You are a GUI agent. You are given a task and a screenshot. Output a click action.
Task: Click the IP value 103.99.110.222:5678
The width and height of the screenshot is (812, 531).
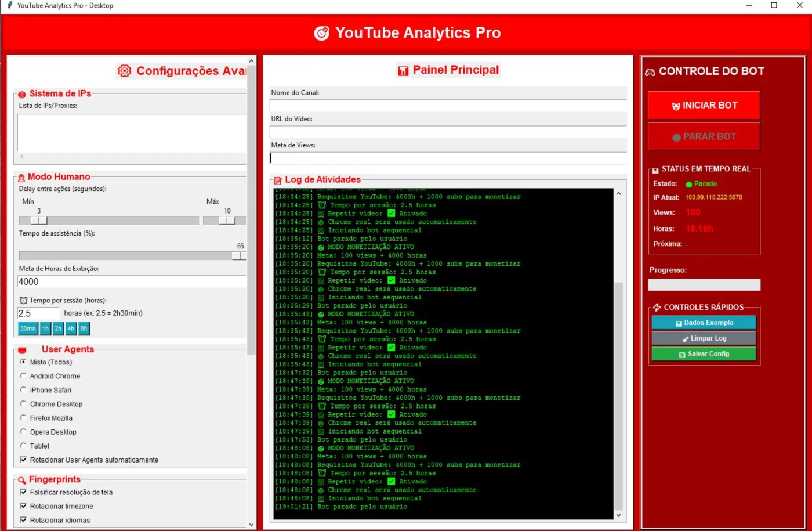tap(713, 197)
